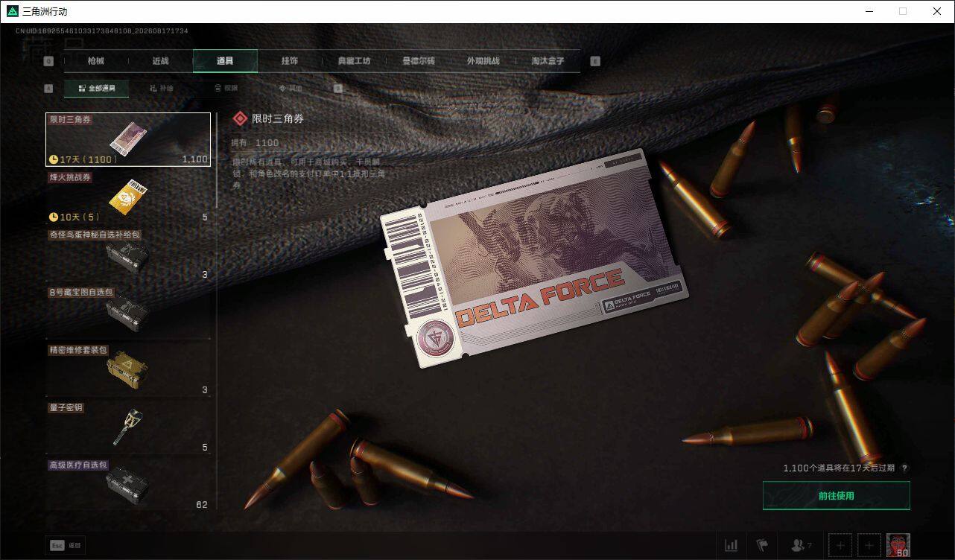This screenshot has height=560, width=955.
Task: Select the 量子密钥 item
Action: [x=128, y=427]
